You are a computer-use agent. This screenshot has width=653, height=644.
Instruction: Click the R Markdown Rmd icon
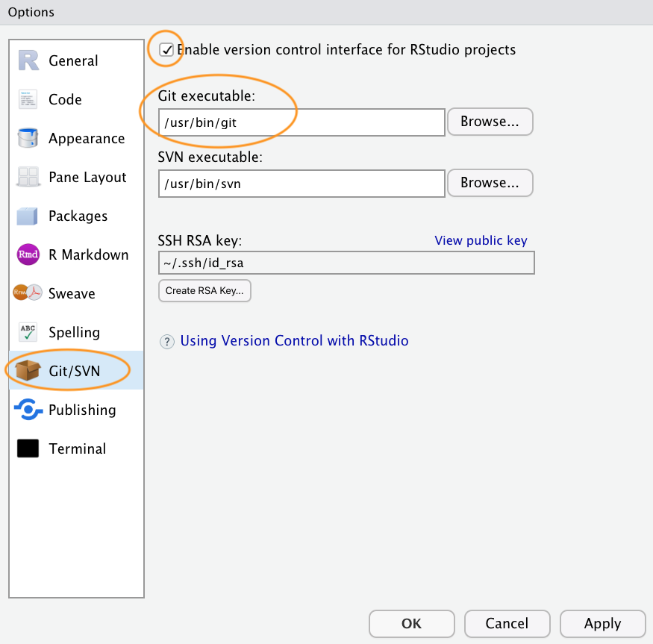[x=28, y=254]
